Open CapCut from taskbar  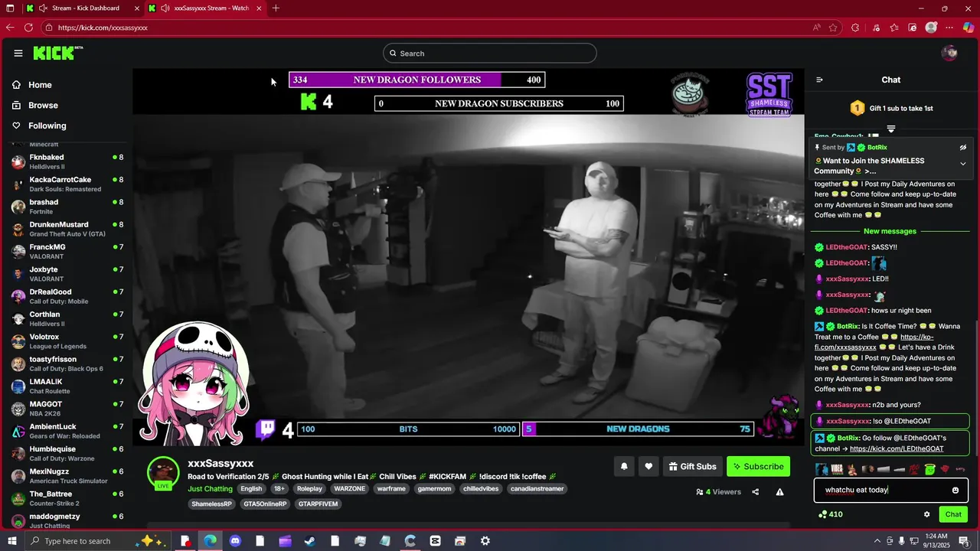(x=435, y=541)
